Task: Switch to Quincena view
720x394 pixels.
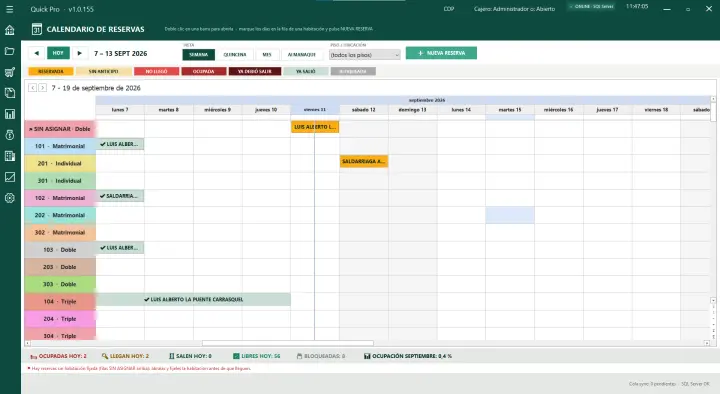Action: (x=235, y=55)
